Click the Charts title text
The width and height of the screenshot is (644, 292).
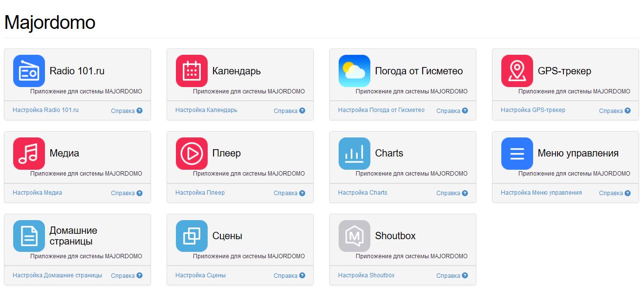click(x=389, y=153)
